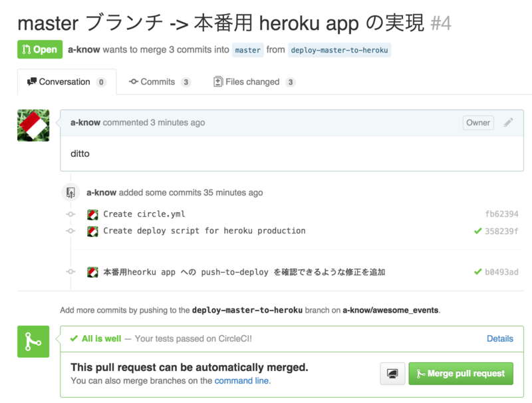Click bold deploy-master-to-heroku in the push hint
The image size is (532, 403).
(247, 310)
